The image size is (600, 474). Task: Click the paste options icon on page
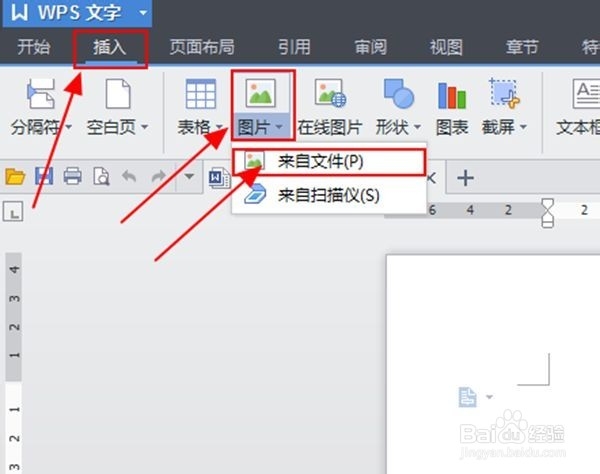[x=467, y=397]
